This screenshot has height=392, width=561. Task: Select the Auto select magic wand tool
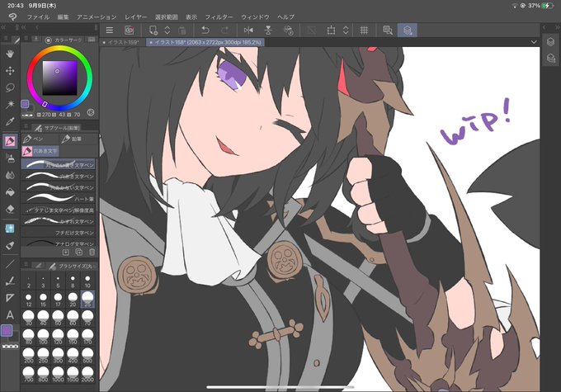click(x=10, y=104)
